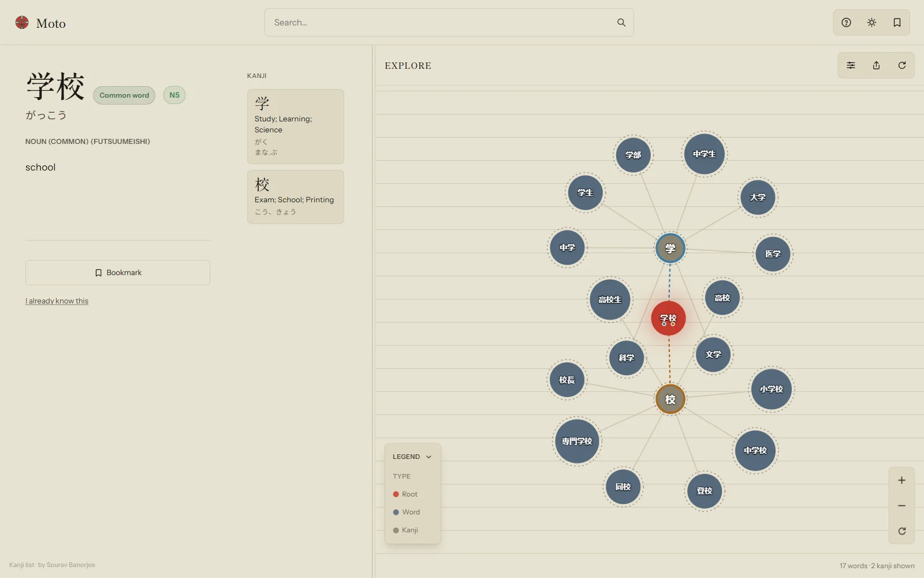Click the Kanji legend entry
This screenshot has width=924, height=578.
405,530
